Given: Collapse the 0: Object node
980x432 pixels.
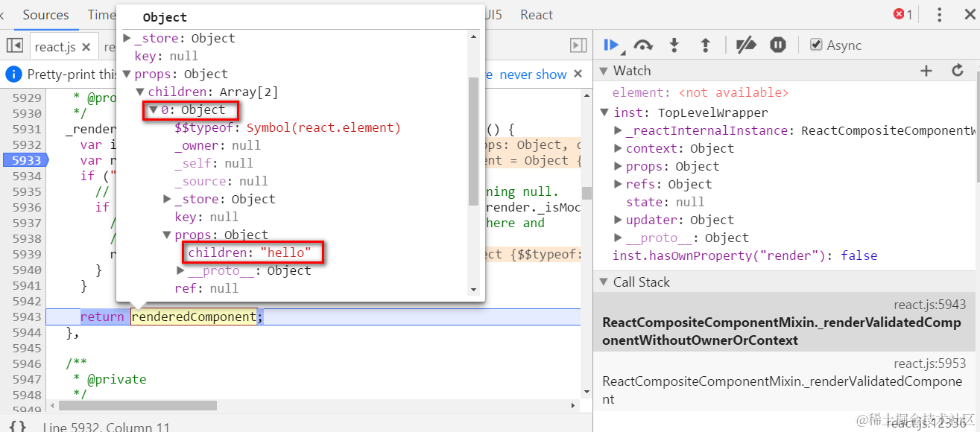Looking at the screenshot, I should 154,110.
